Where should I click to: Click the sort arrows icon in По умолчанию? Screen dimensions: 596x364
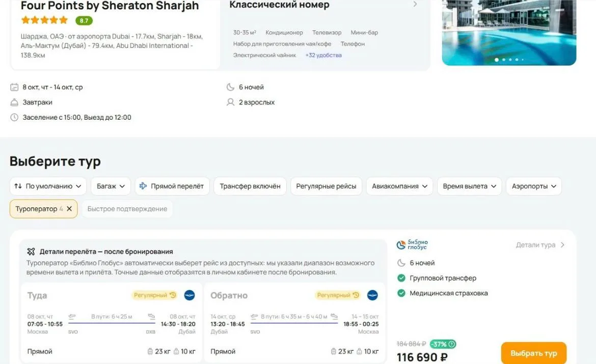[18, 186]
